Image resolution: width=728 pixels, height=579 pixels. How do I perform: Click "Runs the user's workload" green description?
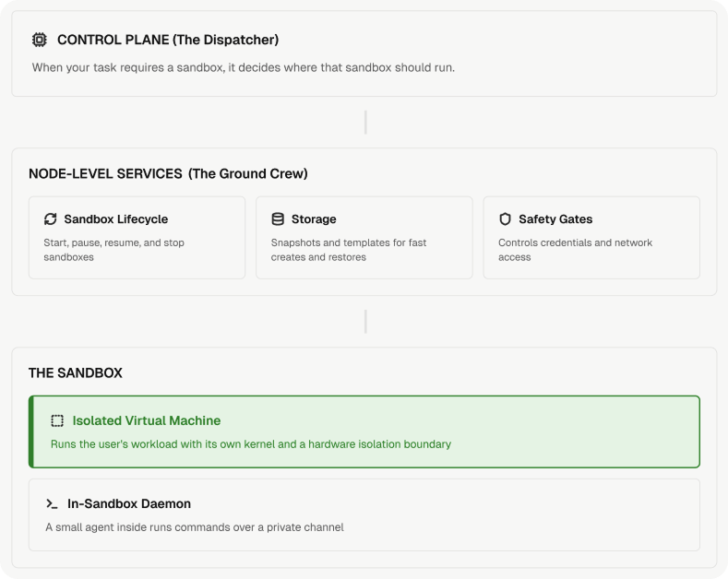click(x=251, y=444)
